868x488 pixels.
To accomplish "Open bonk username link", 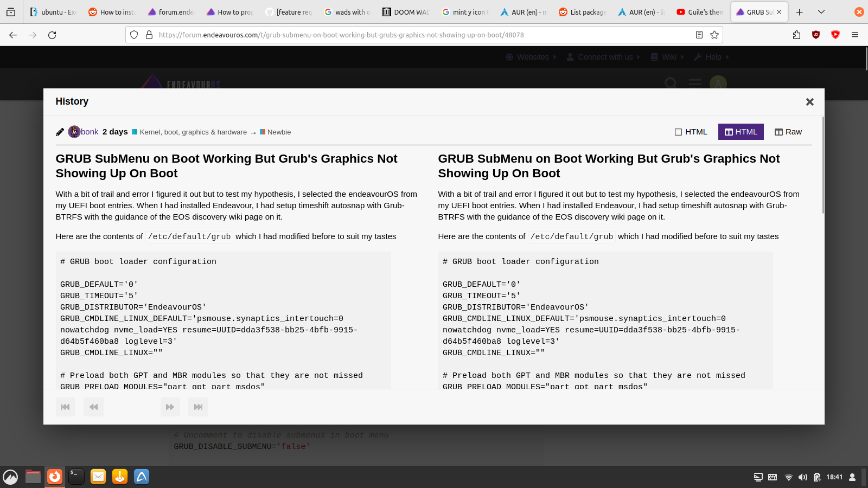I will click(x=90, y=132).
